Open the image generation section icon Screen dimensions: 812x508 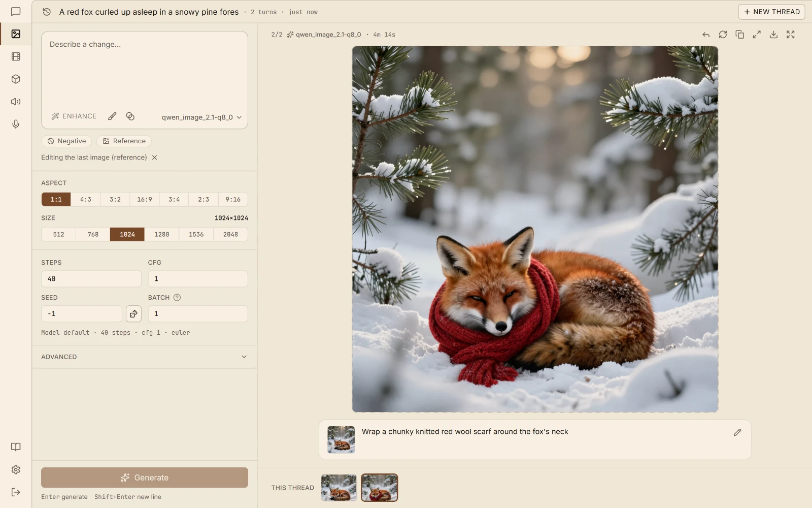pos(16,34)
